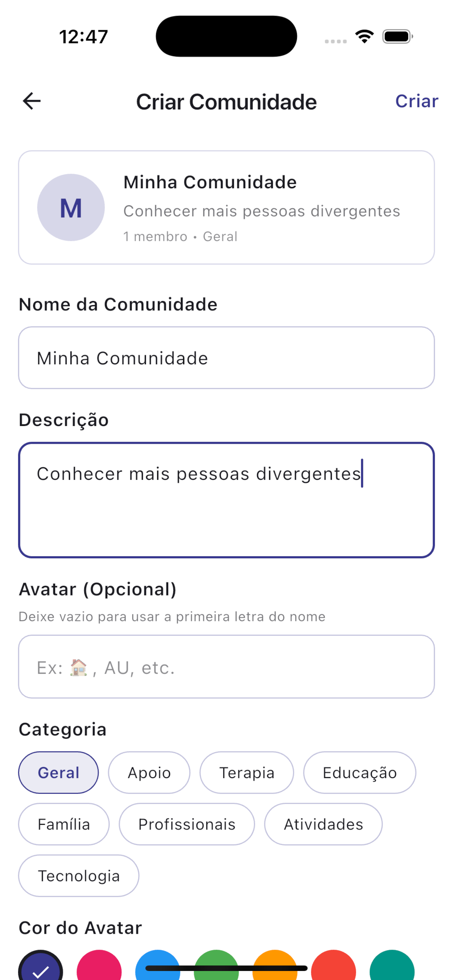Tap the battery status icon
The image size is (453, 980).
point(398,36)
